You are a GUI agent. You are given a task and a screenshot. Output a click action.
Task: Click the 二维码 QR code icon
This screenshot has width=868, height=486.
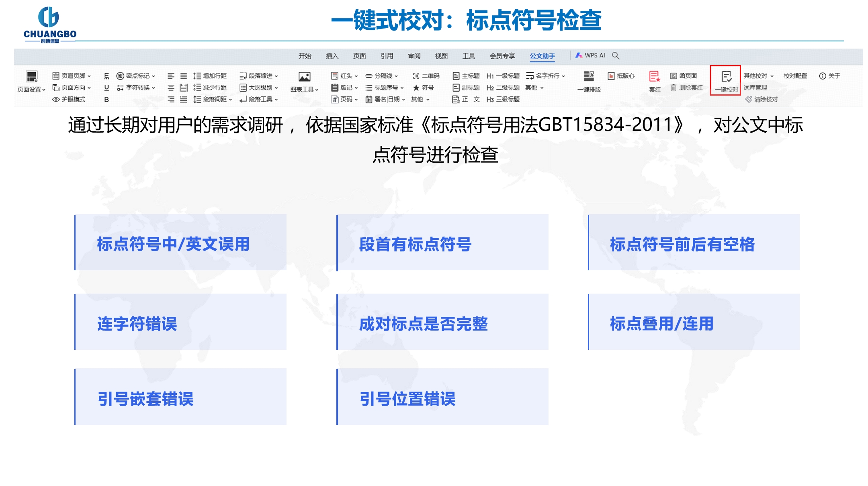(416, 76)
